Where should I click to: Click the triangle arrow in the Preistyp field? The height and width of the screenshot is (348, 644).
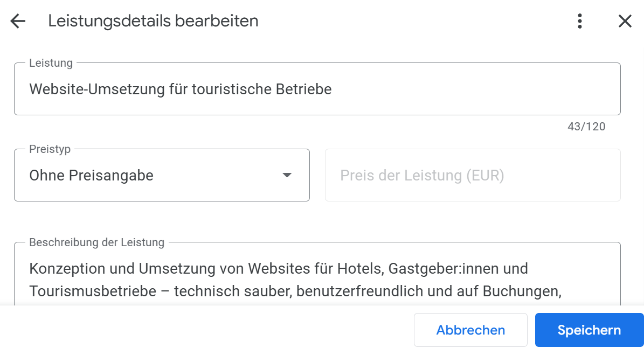[x=287, y=175]
